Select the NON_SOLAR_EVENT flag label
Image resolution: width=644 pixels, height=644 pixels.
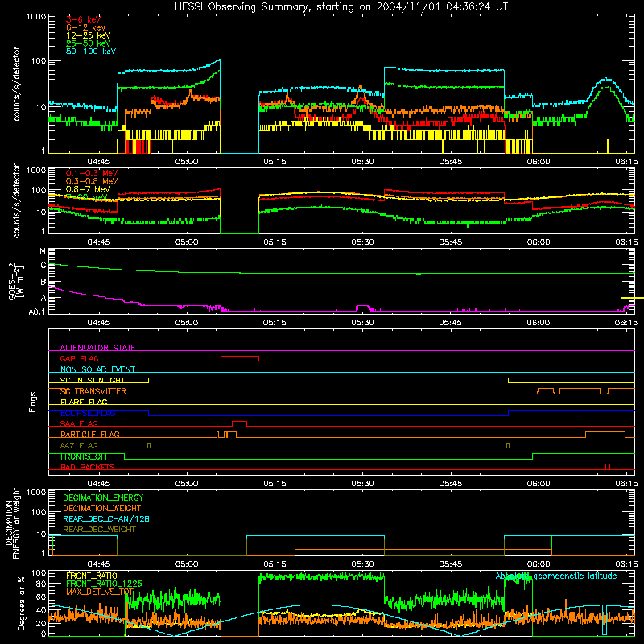(x=97, y=369)
